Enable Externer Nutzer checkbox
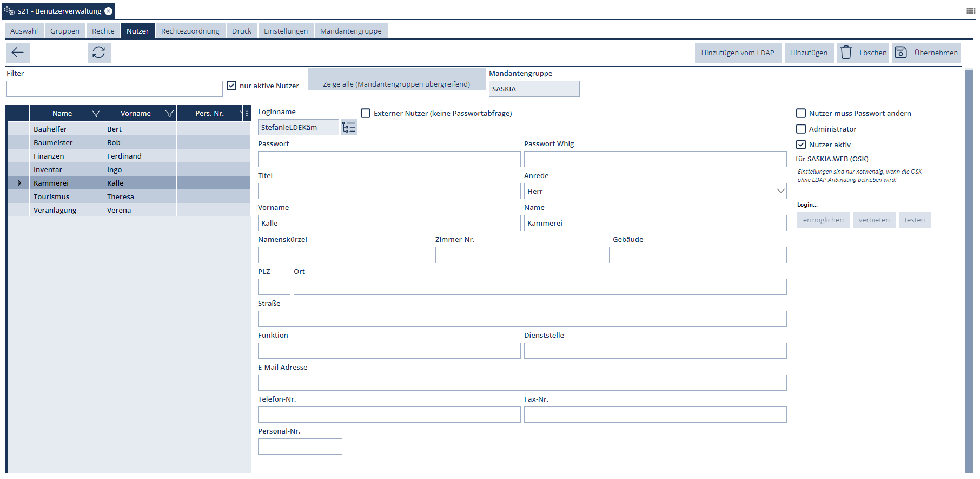The image size is (980, 479). 366,113
